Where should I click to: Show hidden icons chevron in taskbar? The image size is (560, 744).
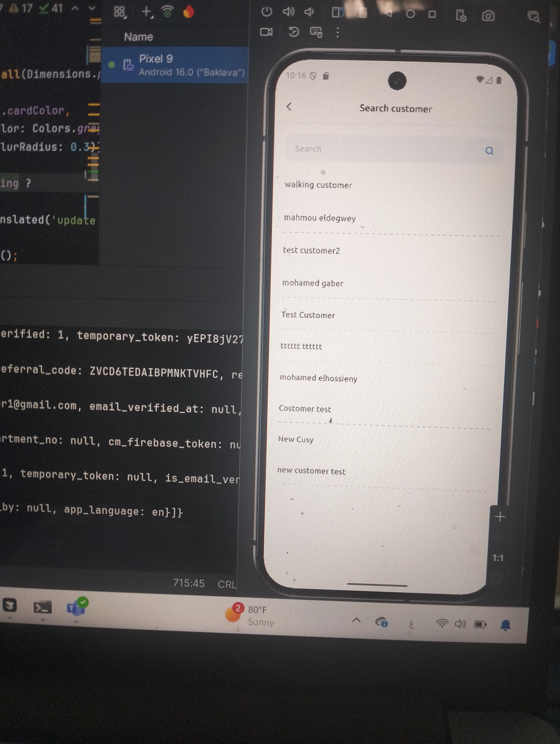pos(356,620)
